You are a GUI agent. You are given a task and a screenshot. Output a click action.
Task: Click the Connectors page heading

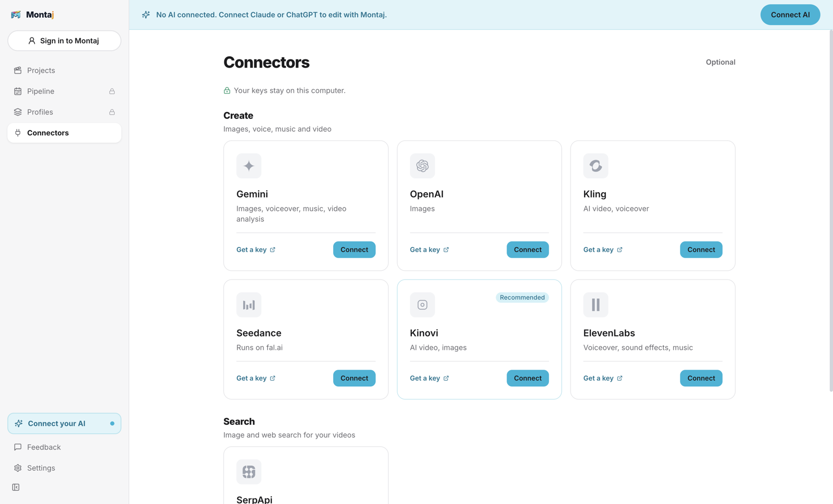pyautogui.click(x=267, y=62)
